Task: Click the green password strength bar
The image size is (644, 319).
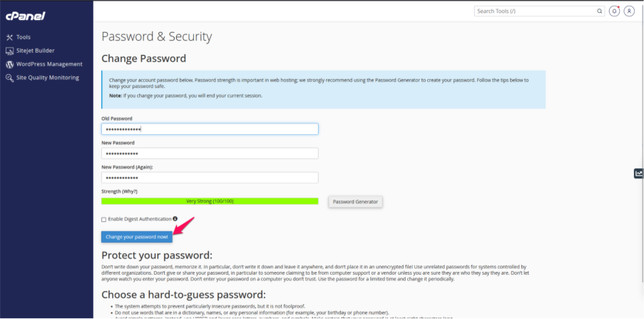Action: pyautogui.click(x=210, y=201)
